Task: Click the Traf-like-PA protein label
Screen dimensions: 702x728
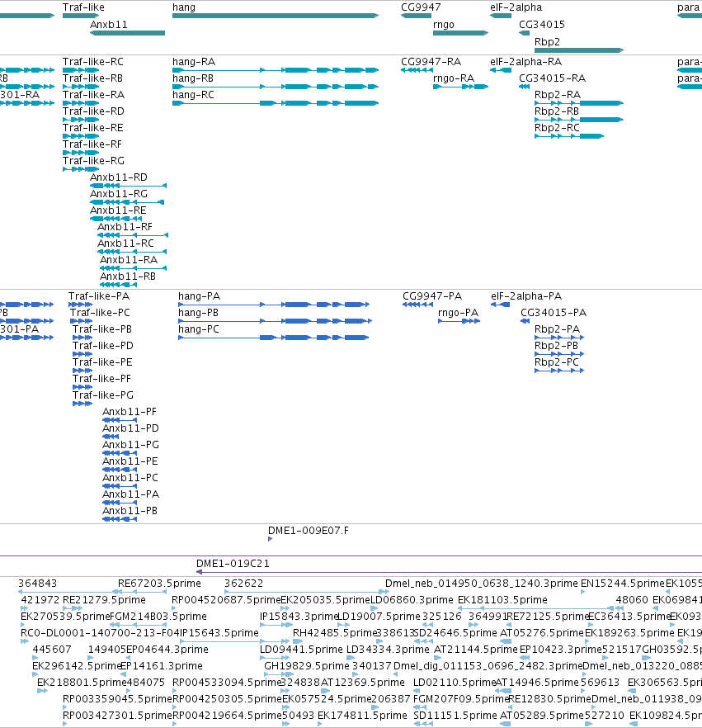Action: point(99,296)
